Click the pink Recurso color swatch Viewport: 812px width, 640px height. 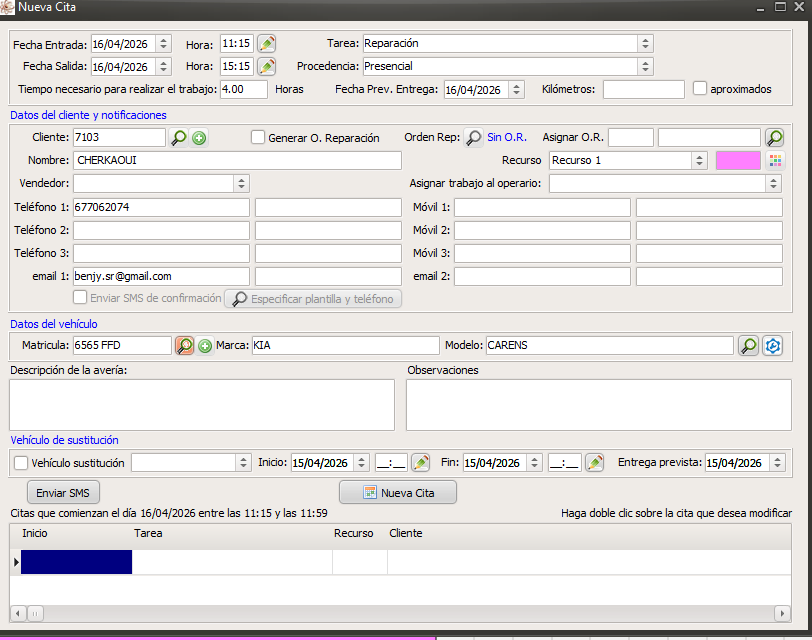(738, 161)
